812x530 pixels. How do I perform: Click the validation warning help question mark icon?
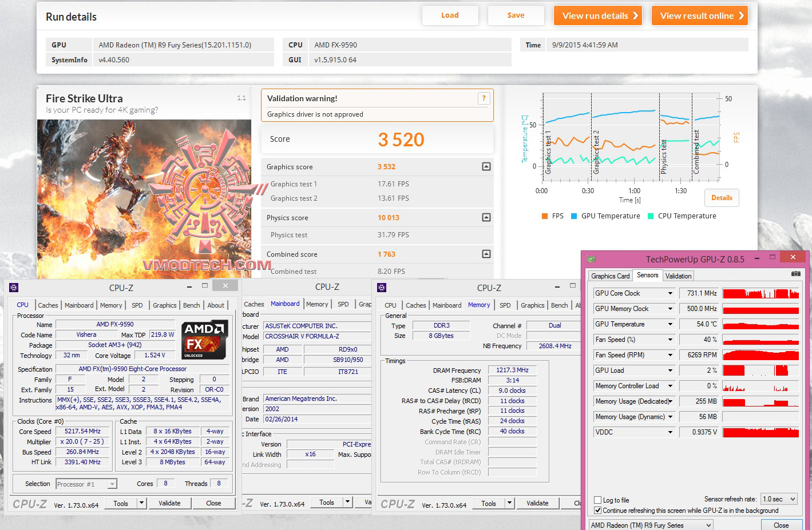[x=484, y=98]
